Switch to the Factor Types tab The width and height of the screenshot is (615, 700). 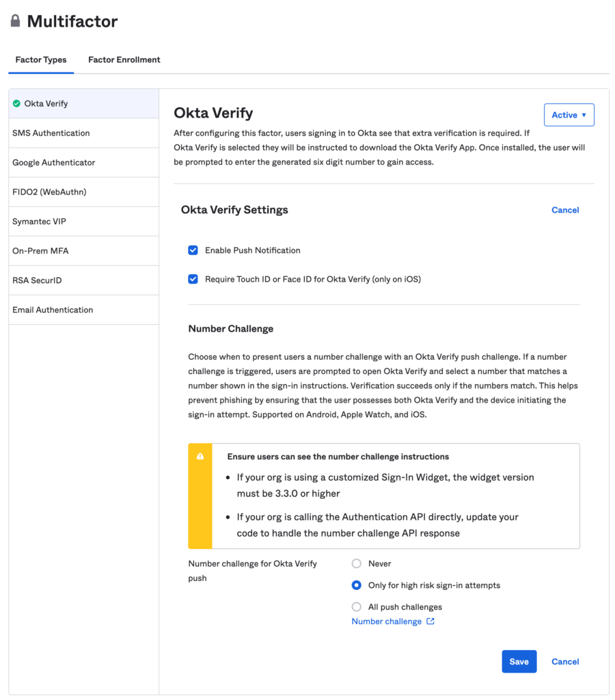pos(40,59)
